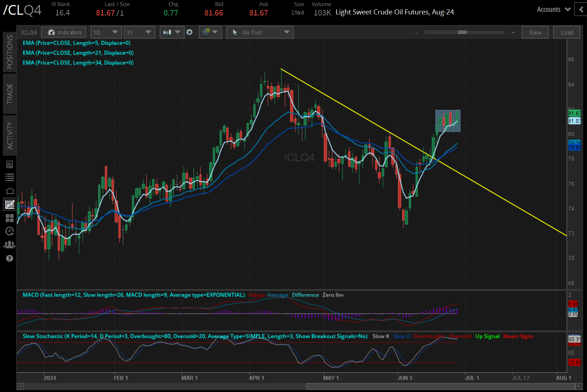587x392 pixels.
Task: Click the Save button above the chart
Action: coord(535,32)
